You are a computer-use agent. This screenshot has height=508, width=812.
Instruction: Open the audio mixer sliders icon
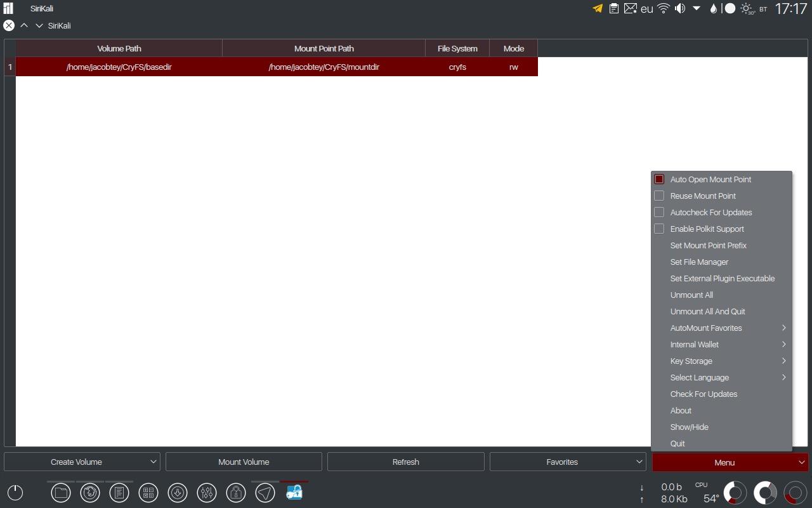click(207, 493)
